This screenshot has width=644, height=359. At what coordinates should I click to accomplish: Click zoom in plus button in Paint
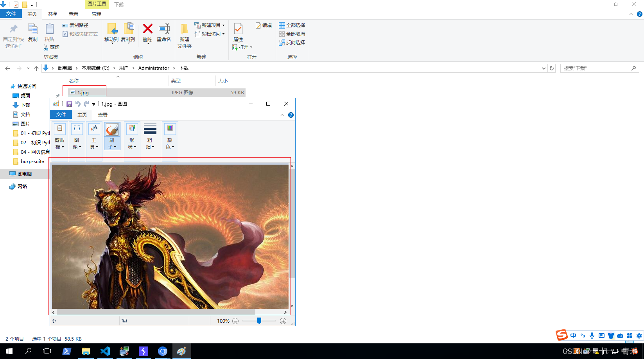283,321
